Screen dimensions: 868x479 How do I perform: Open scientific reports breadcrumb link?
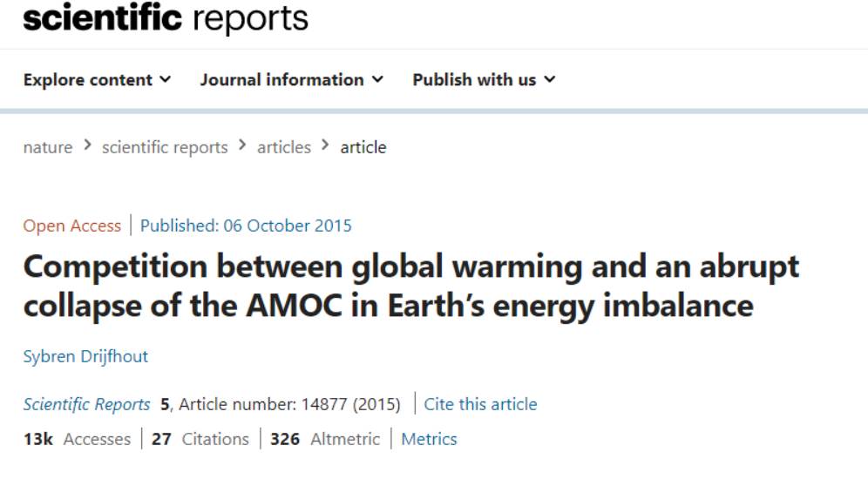click(x=165, y=147)
